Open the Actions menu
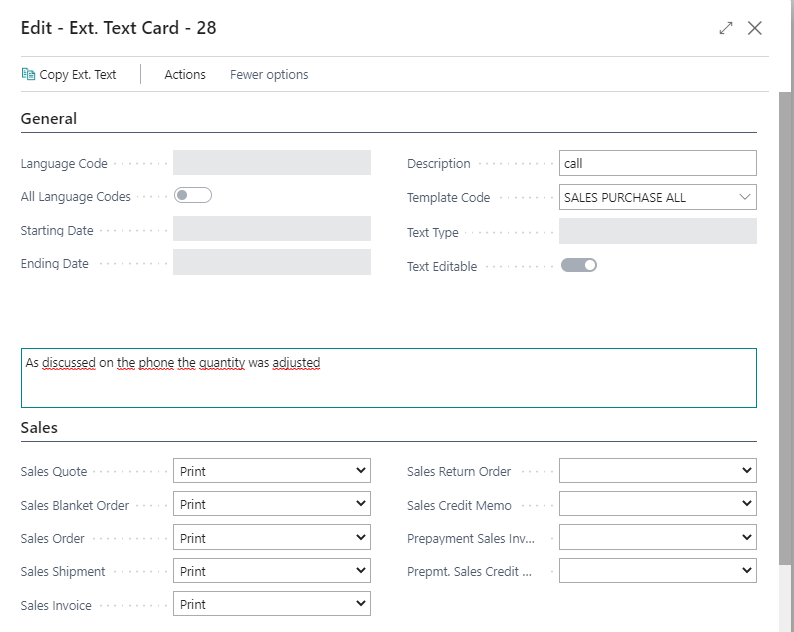Image resolution: width=794 pixels, height=632 pixels. 185,74
